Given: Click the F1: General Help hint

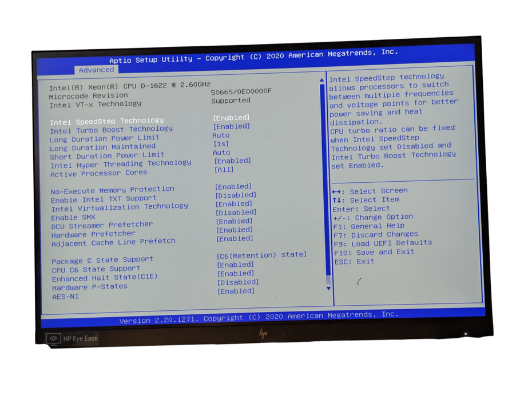Looking at the screenshot, I should pyautogui.click(x=369, y=226).
